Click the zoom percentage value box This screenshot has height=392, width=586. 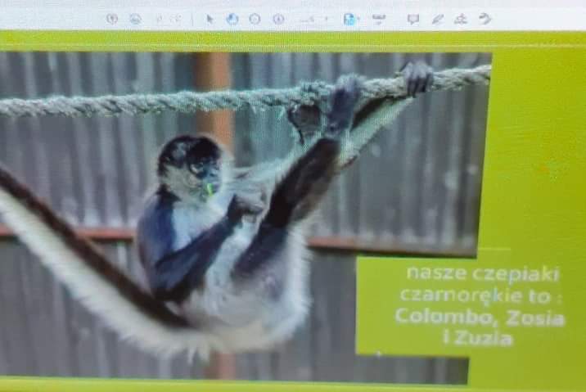[308, 19]
